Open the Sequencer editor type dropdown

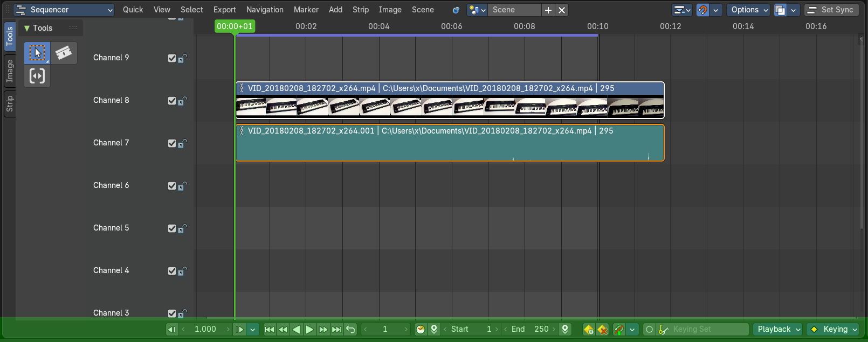(x=65, y=10)
